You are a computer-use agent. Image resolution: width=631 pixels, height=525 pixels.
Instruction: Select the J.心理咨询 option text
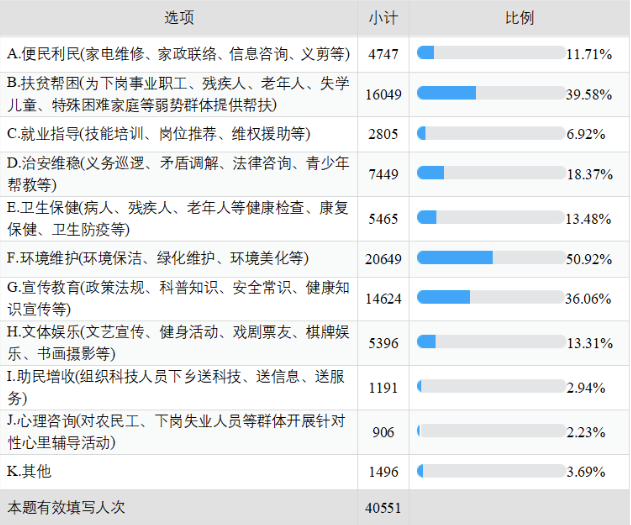(x=178, y=431)
